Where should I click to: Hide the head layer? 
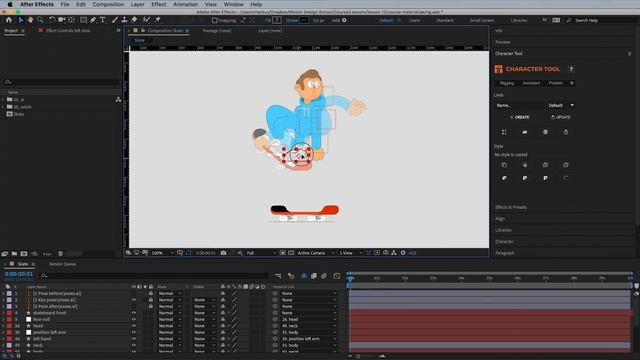pyautogui.click(x=133, y=326)
